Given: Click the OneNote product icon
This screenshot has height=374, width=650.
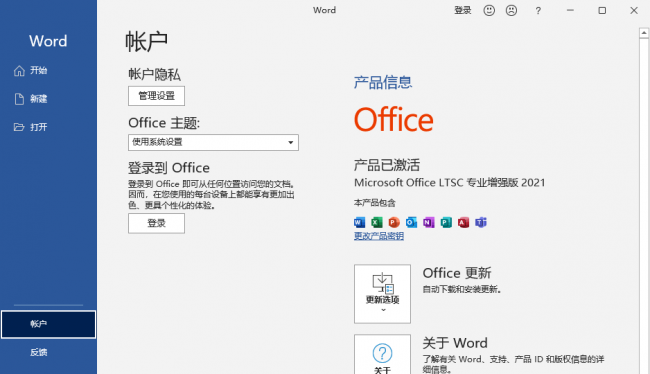Looking at the screenshot, I should (429, 223).
